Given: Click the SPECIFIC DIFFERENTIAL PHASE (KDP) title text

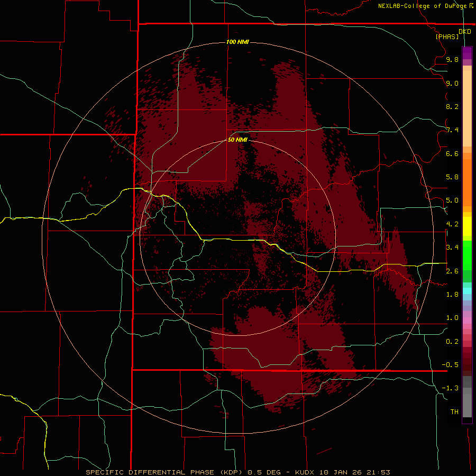Looking at the screenshot, I should (x=164, y=472).
